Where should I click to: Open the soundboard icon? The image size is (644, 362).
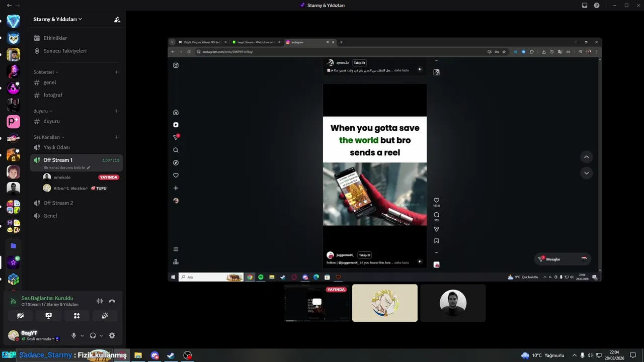105,316
